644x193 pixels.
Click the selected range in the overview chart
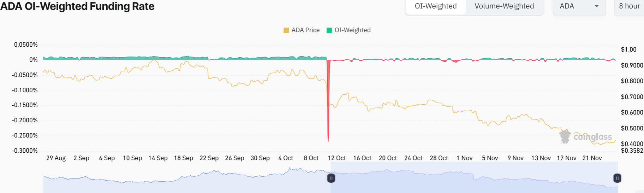pos(473,182)
